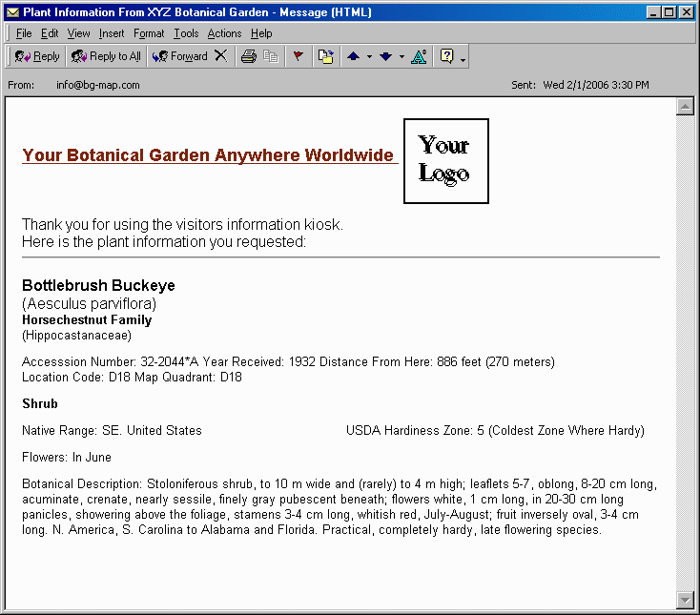The height and width of the screenshot is (615, 700).
Task: Click the Your Logo image
Action: coord(446,161)
